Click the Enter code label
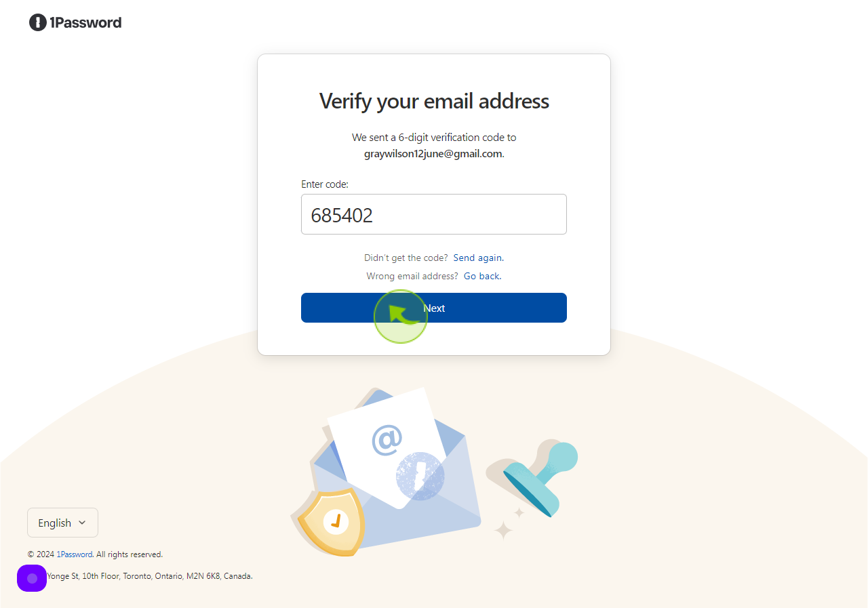 coord(325,184)
